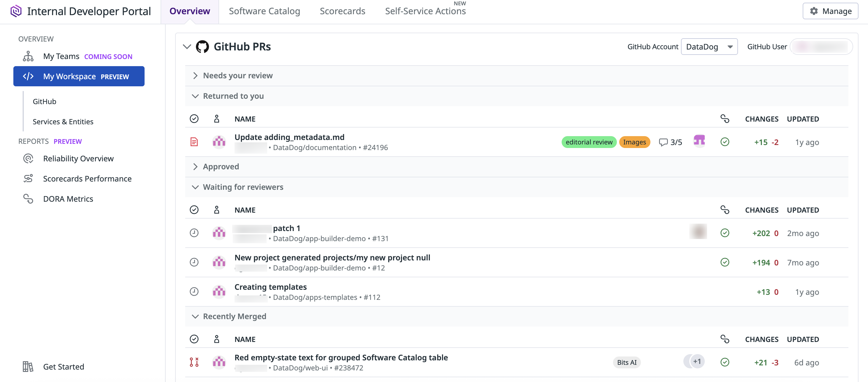Click the merged PR icon for #238472
This screenshot has height=382, width=868.
[194, 362]
